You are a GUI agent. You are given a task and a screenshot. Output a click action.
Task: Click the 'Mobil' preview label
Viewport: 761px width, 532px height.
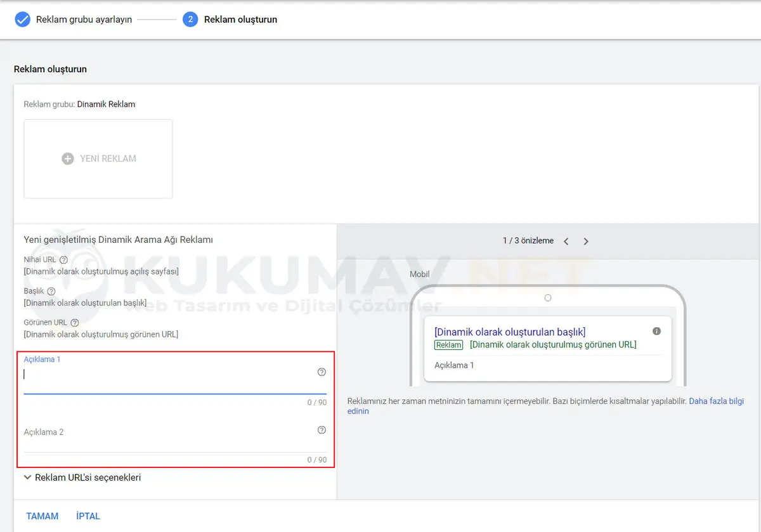click(420, 275)
